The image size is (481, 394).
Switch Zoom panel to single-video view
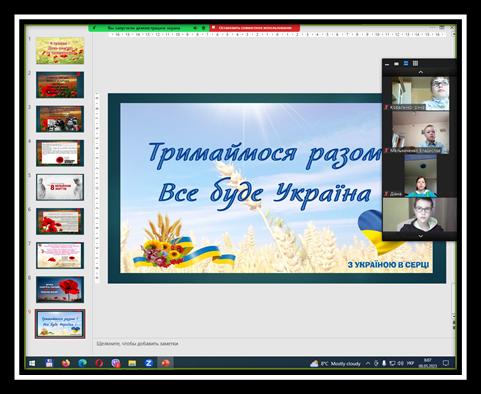tap(396, 64)
